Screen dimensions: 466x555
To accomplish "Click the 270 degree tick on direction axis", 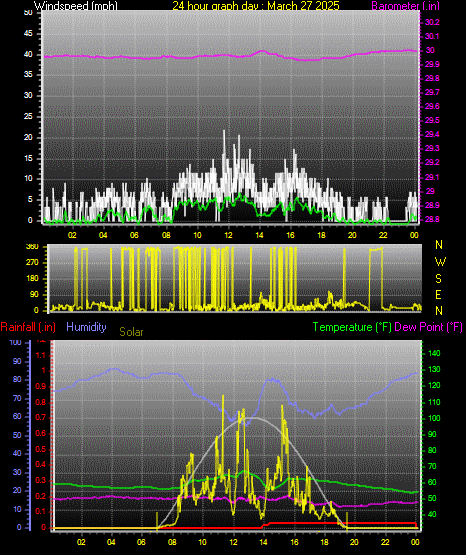I will pyautogui.click(x=32, y=263).
